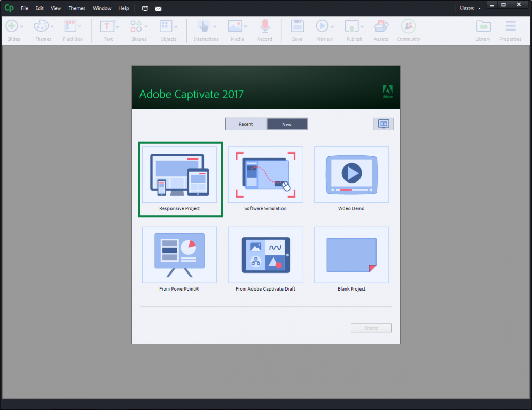
Task: Select the Software Simulation thumbnail
Action: point(265,175)
